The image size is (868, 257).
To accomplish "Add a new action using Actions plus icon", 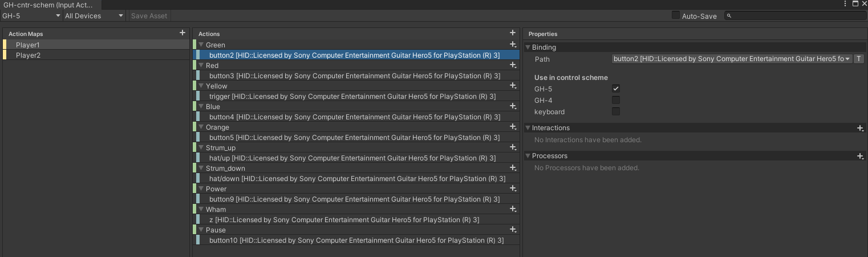I will click(513, 33).
